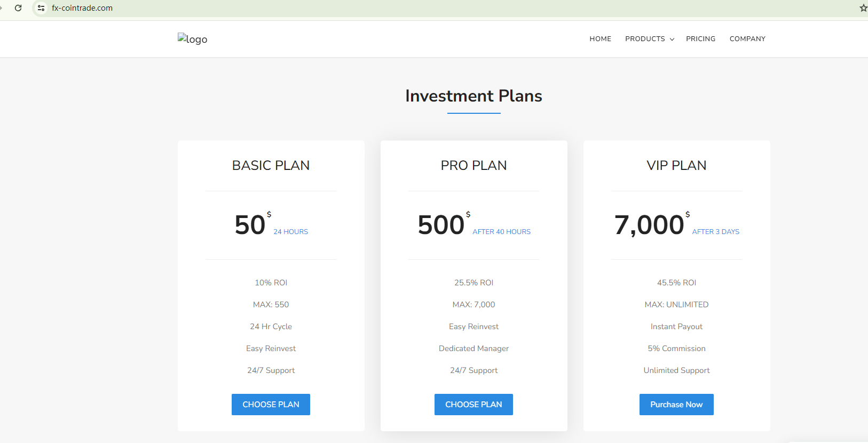This screenshot has width=868, height=443.
Task: Navigate to the PRICING page
Action: click(x=700, y=39)
